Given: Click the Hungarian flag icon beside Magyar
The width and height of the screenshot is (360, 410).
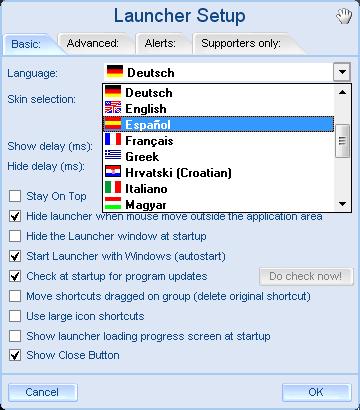Looking at the screenshot, I should (113, 203).
